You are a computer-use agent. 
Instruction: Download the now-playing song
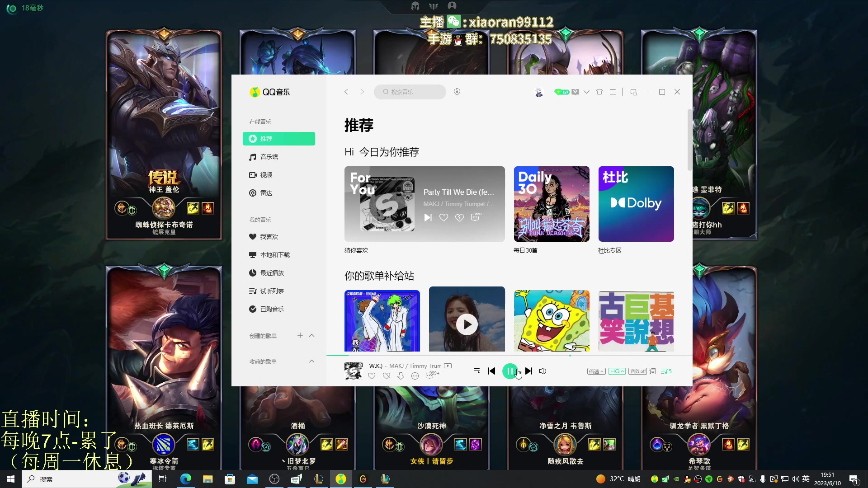pos(401,376)
